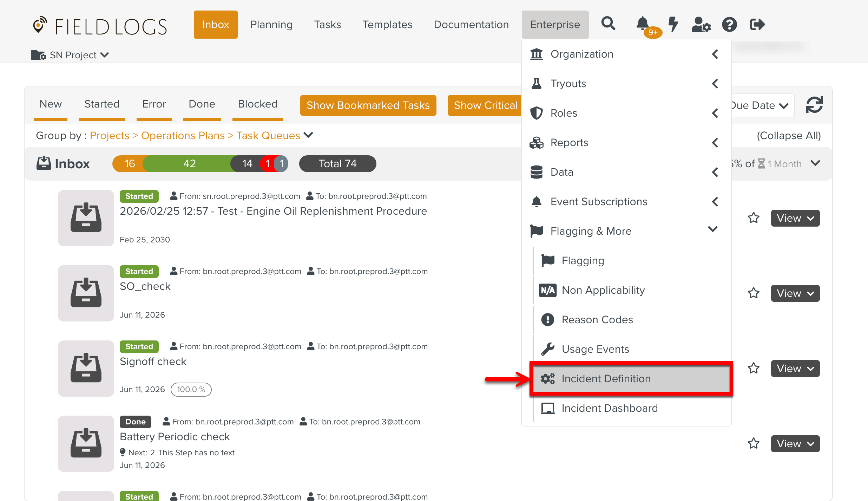Open the notifications bell icon
The width and height of the screenshot is (868, 501).
643,24
